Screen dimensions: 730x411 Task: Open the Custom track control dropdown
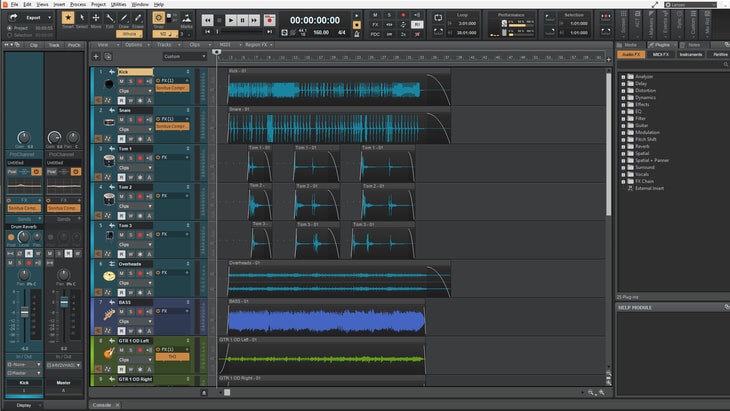click(184, 56)
